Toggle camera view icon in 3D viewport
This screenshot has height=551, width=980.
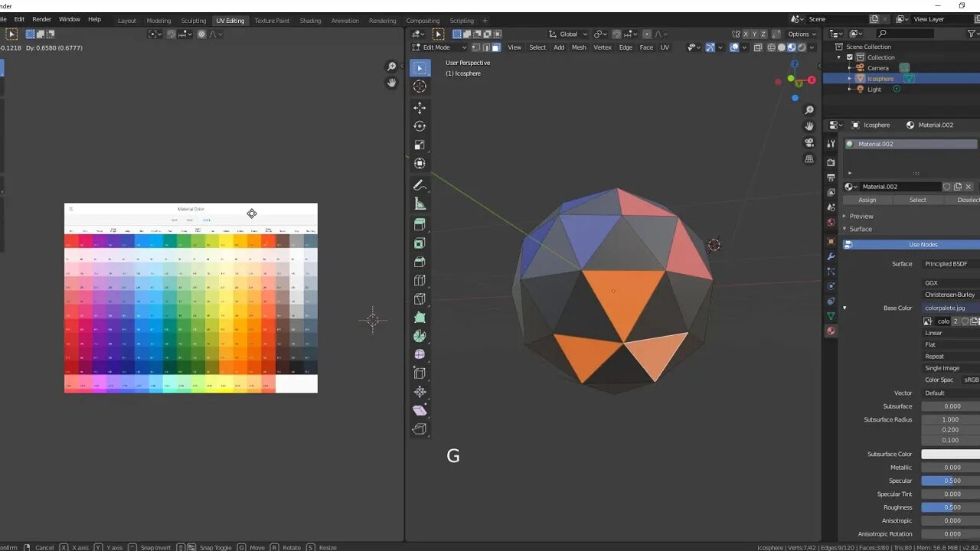click(x=809, y=142)
